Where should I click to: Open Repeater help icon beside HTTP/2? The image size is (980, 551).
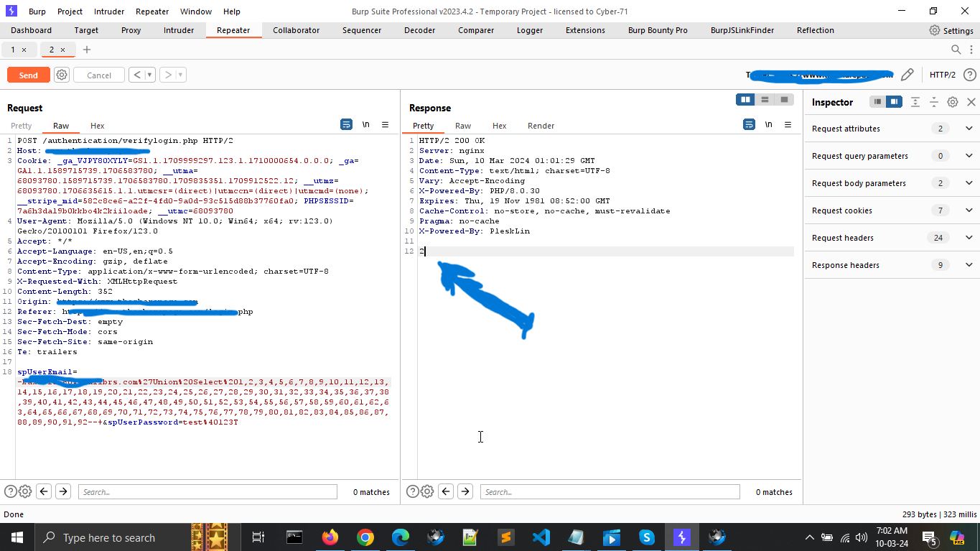coord(970,75)
